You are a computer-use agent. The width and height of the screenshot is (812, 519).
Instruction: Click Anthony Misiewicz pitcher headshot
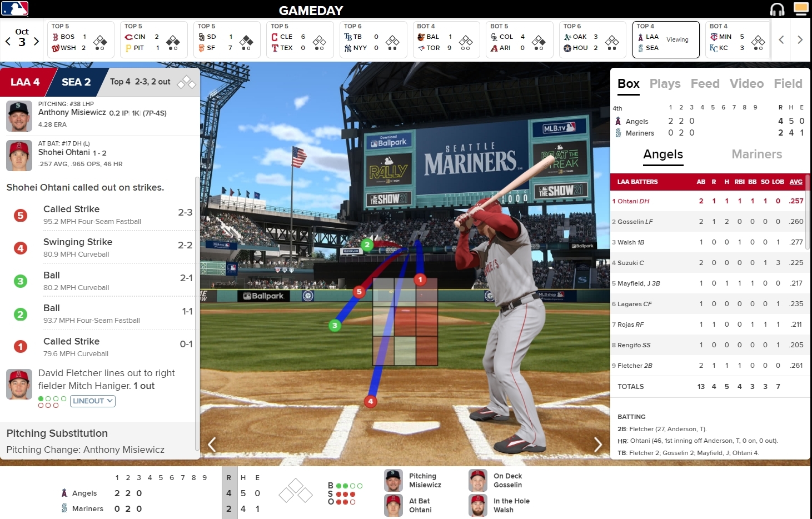tap(19, 116)
